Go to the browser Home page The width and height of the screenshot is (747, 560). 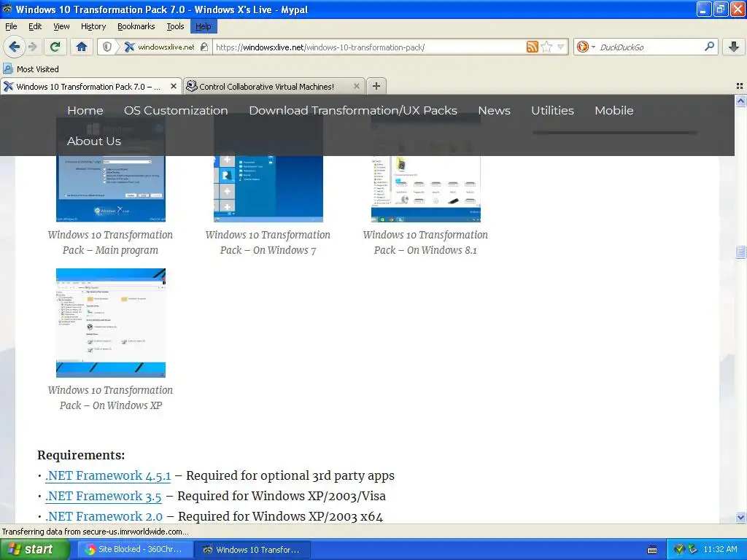82,47
